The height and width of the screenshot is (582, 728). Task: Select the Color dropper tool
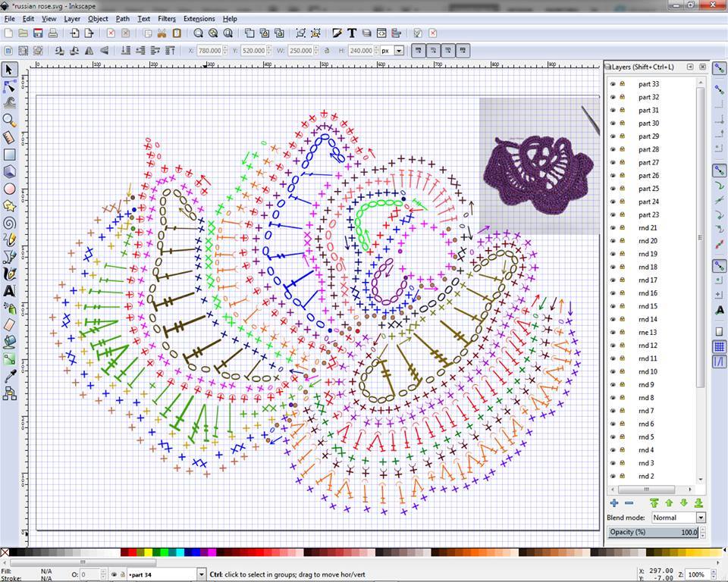(x=10, y=376)
